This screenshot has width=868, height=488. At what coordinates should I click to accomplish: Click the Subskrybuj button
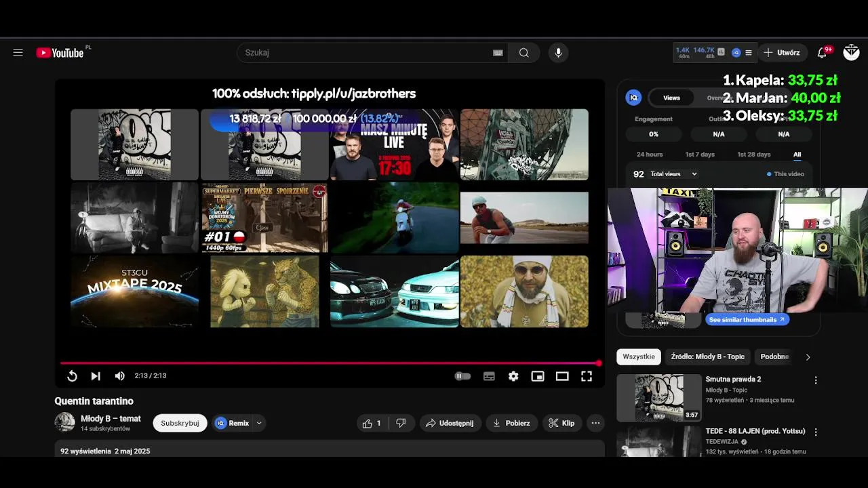180,423
